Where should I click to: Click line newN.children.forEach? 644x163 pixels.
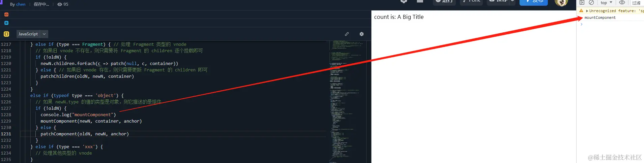pyautogui.click(x=109, y=64)
